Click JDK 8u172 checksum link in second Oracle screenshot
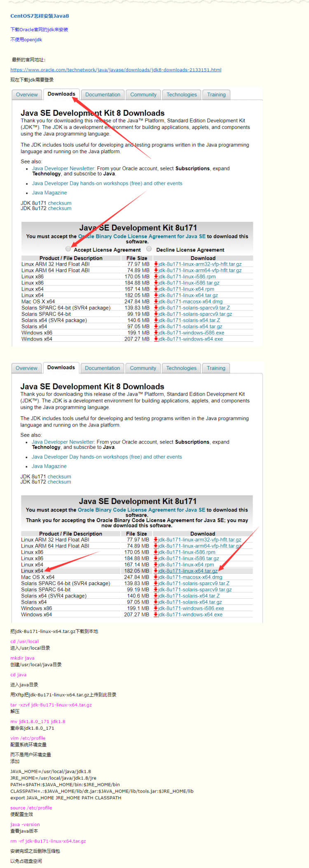The height and width of the screenshot is (868, 309). [x=59, y=482]
